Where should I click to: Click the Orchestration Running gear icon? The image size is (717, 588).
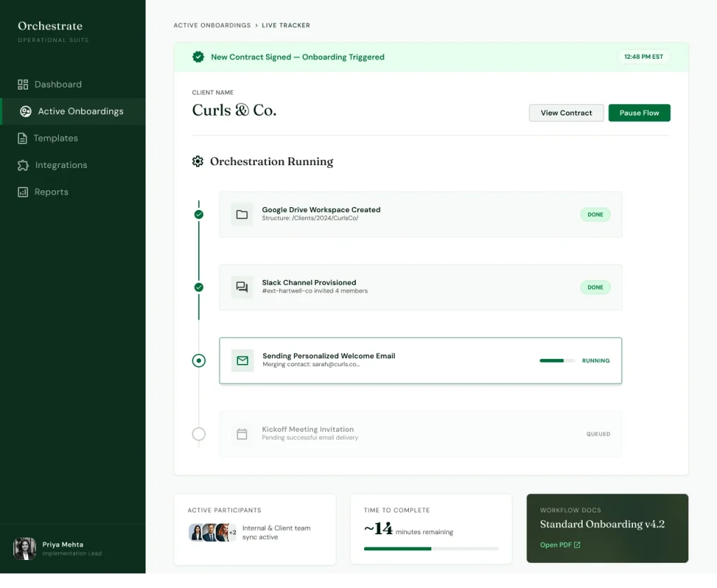197,162
